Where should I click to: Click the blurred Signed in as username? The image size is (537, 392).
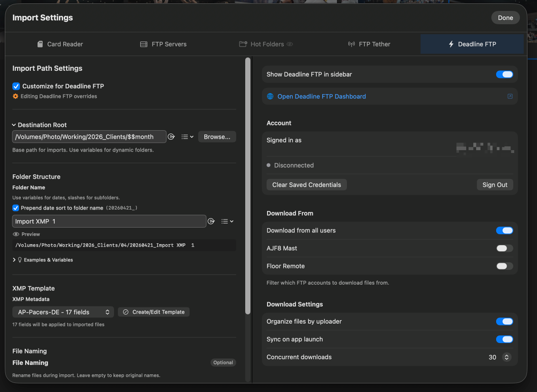tap(485, 148)
